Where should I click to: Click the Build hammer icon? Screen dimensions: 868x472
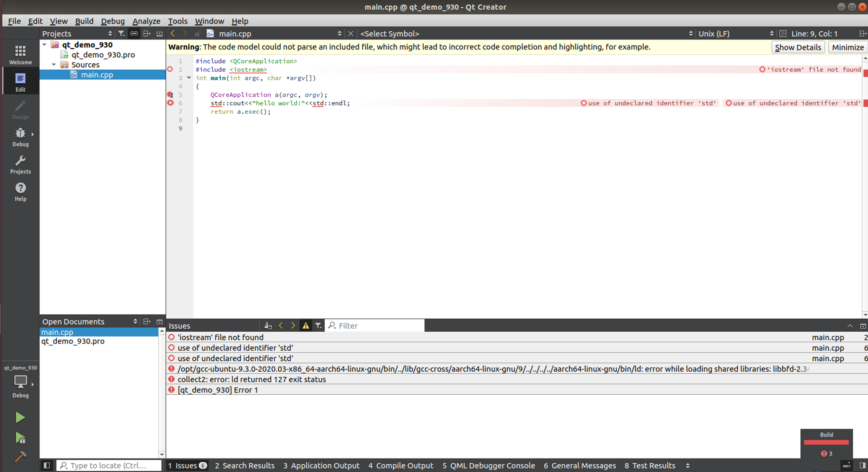tap(20, 457)
